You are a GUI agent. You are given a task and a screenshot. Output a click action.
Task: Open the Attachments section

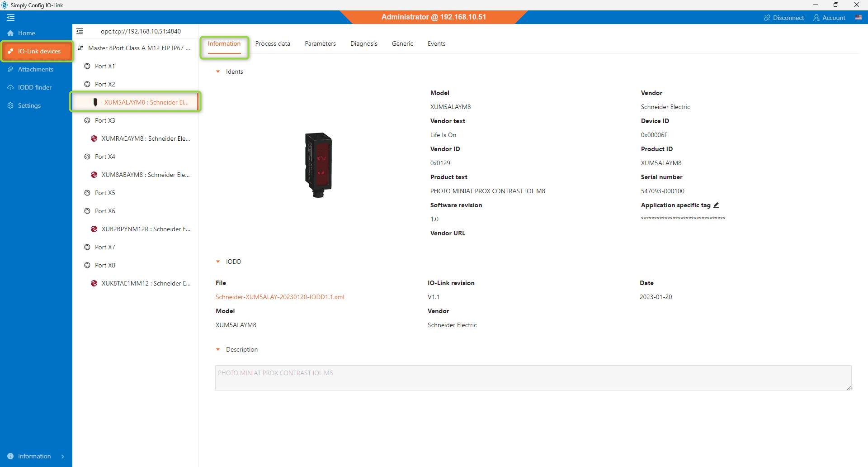pos(36,69)
